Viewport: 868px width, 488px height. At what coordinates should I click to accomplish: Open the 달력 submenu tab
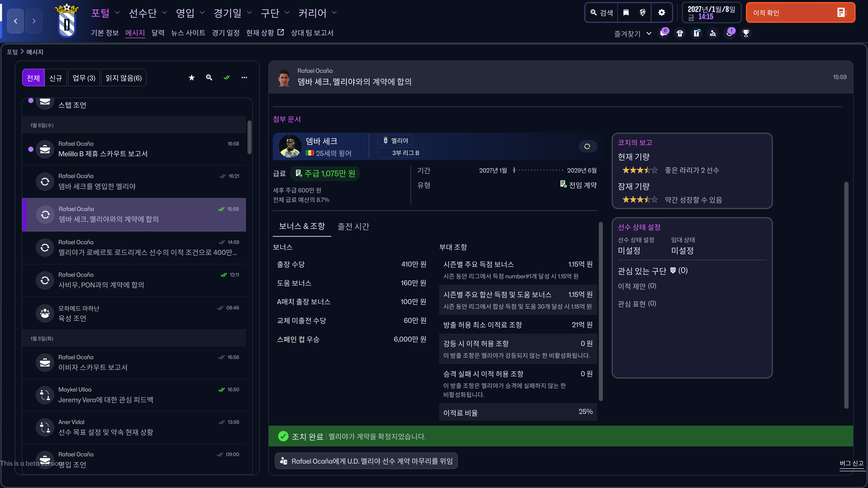(158, 33)
